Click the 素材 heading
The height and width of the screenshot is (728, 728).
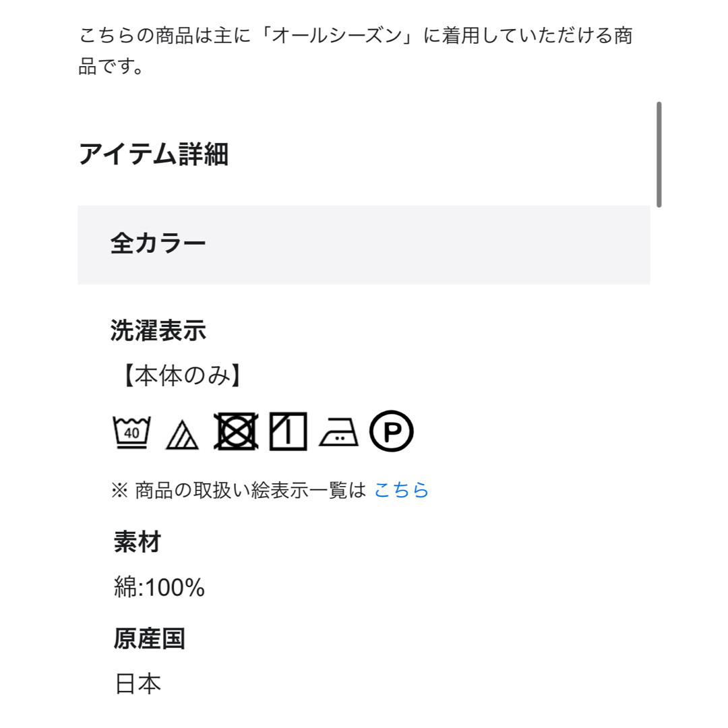tap(138, 542)
